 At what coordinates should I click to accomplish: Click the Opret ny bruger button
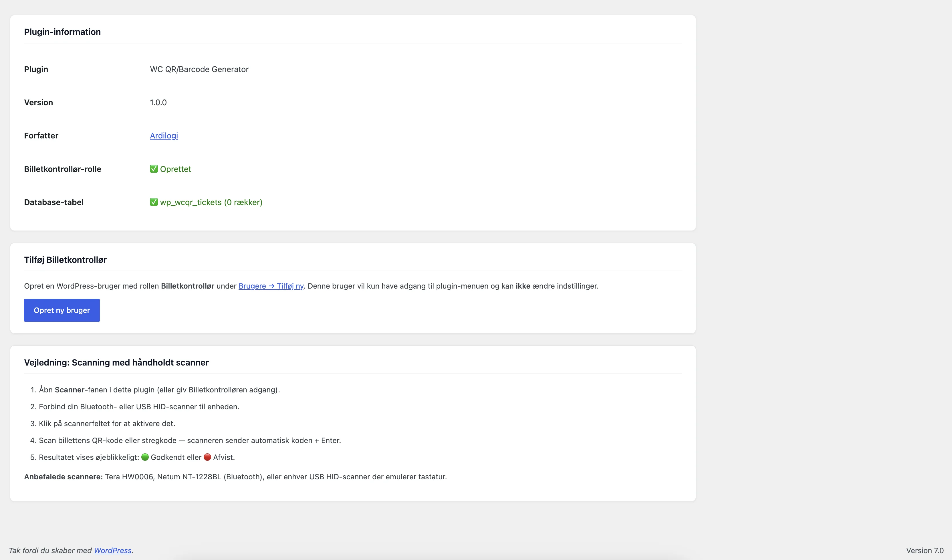point(62,310)
